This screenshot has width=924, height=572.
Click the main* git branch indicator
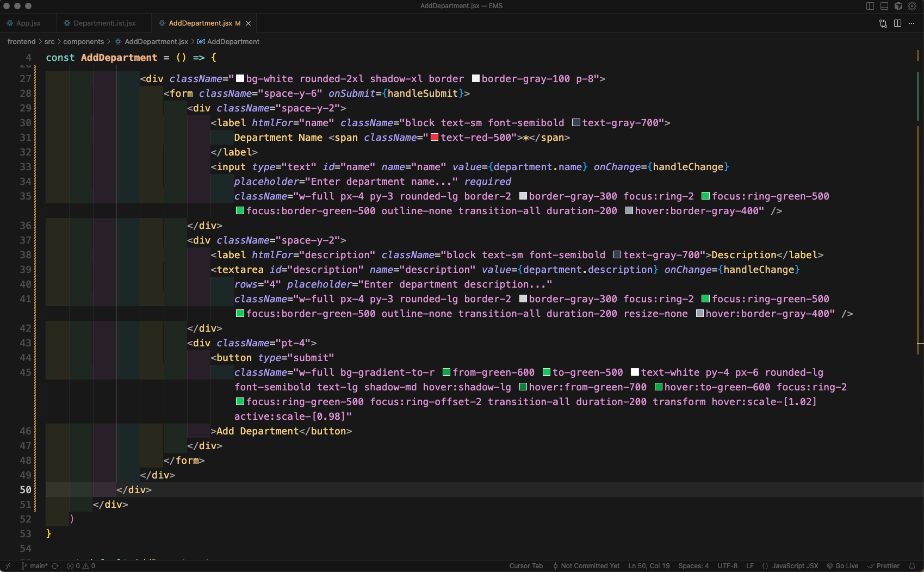click(34, 566)
